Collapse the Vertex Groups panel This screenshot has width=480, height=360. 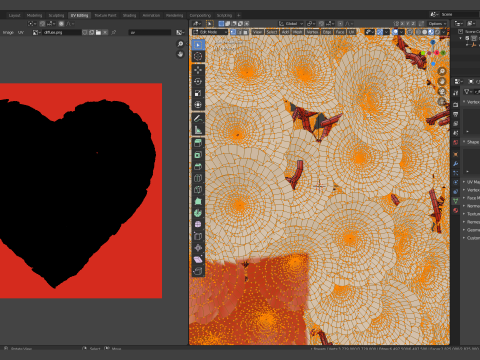[471, 102]
